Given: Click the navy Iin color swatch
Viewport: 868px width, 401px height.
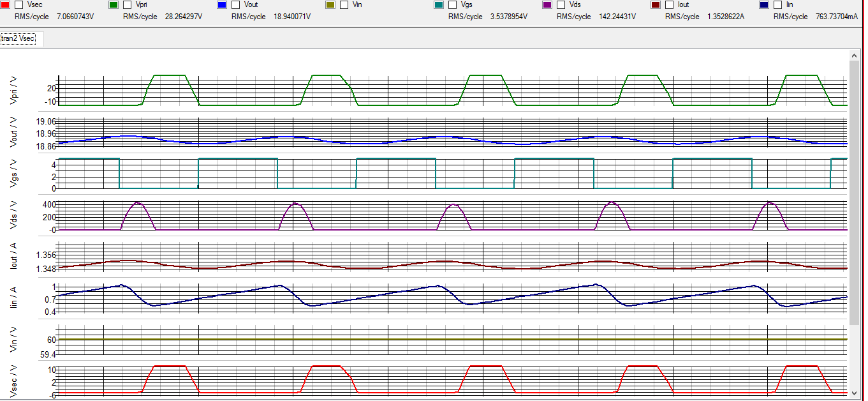Looking at the screenshot, I should point(763,4).
